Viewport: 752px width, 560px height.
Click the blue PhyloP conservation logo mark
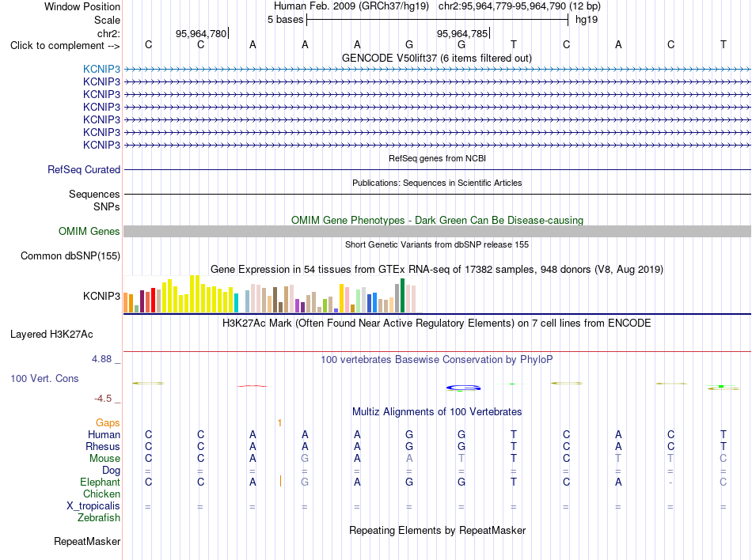[463, 388]
